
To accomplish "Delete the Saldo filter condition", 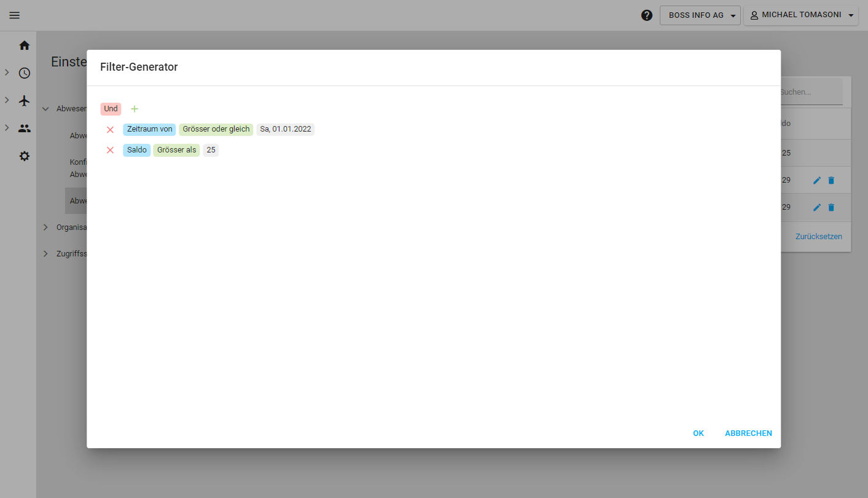I will [111, 150].
